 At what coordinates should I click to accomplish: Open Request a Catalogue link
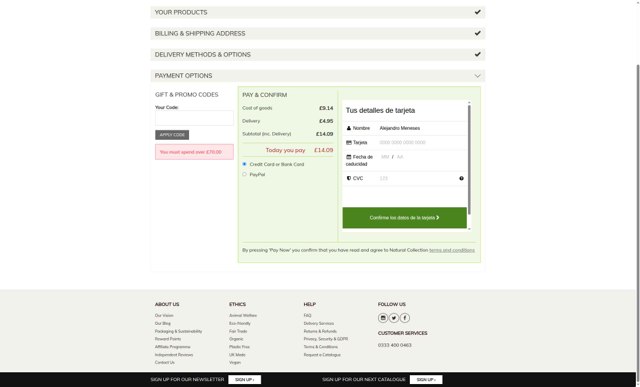click(x=322, y=355)
